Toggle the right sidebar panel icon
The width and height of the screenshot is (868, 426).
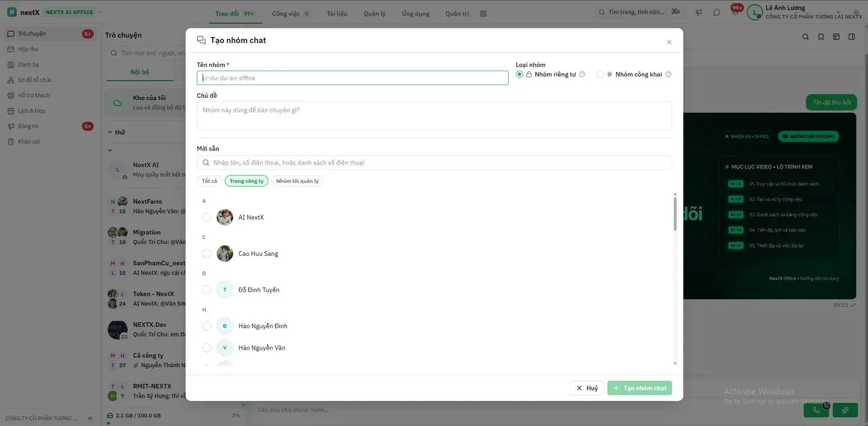click(x=852, y=36)
